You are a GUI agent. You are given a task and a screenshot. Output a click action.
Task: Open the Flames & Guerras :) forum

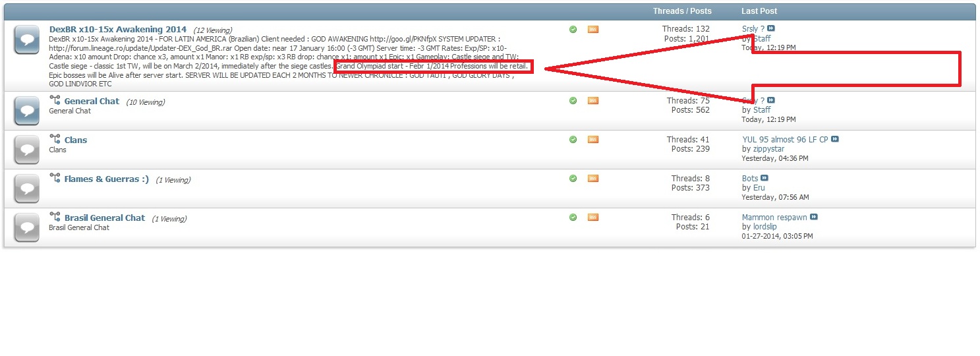click(106, 179)
